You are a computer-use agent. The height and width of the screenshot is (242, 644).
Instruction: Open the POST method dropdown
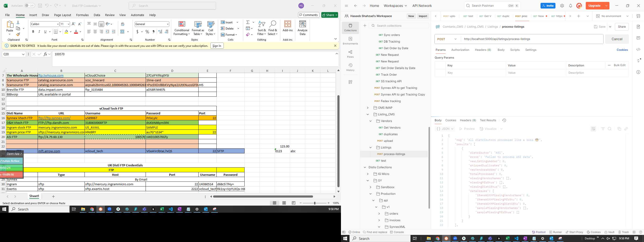[447, 39]
